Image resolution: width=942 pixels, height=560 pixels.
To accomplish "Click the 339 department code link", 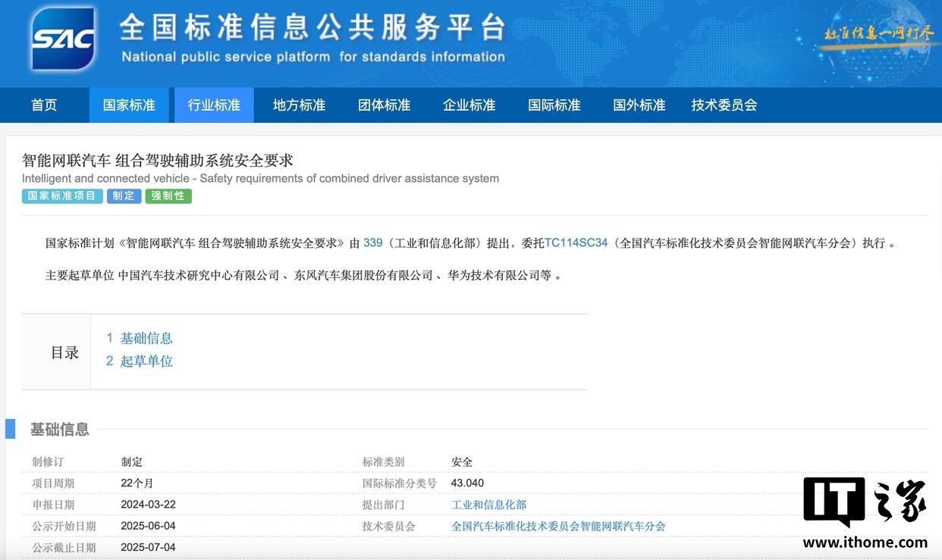I will [372, 243].
